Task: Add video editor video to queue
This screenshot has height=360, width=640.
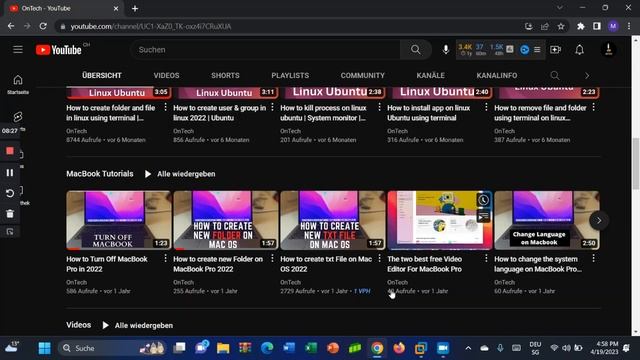Action: click(483, 216)
